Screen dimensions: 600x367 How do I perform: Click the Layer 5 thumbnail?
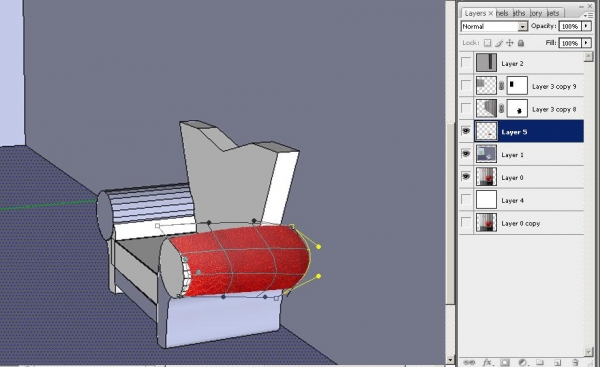(x=486, y=131)
